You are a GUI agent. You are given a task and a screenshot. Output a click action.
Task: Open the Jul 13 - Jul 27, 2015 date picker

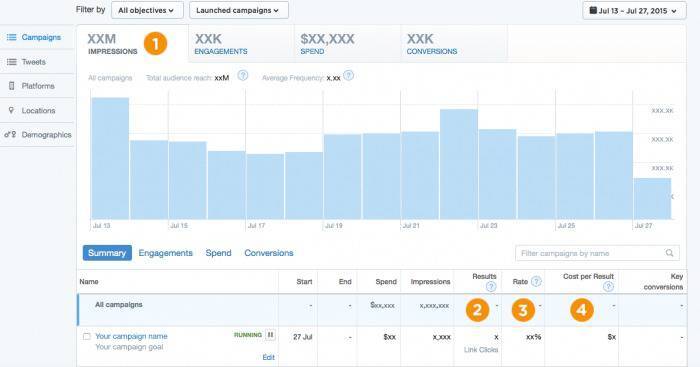coord(634,11)
